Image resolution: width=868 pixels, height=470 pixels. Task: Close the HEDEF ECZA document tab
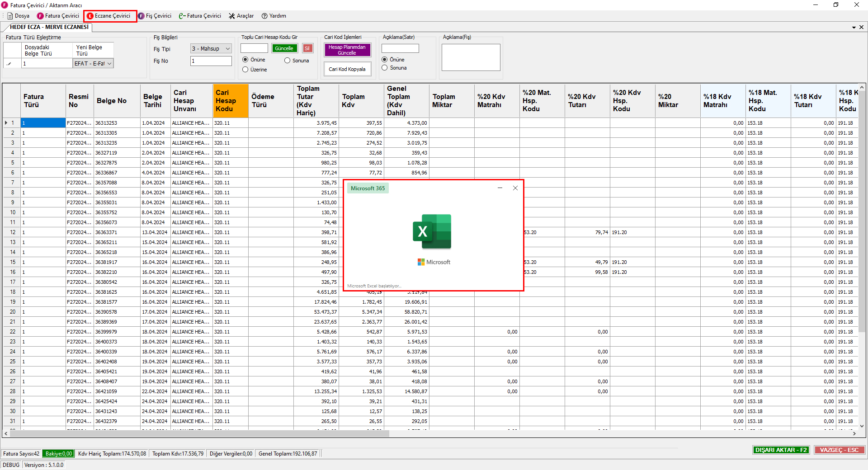point(861,27)
